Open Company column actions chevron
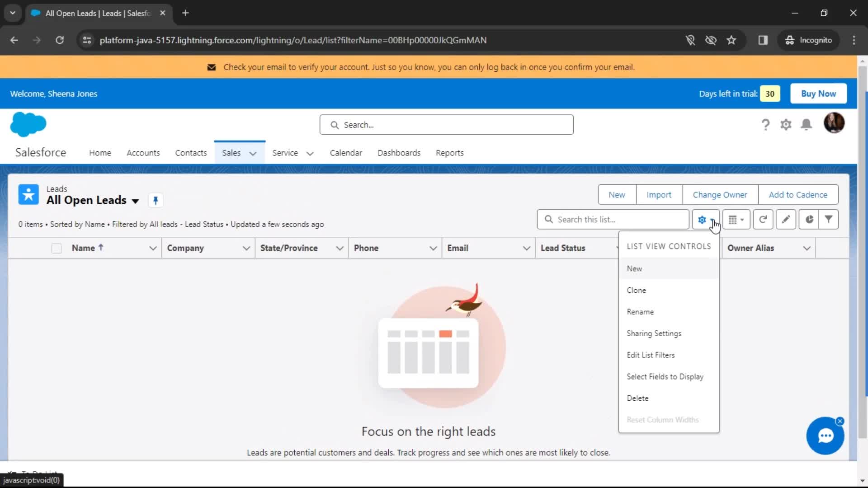The height and width of the screenshot is (488, 868). [x=246, y=248]
